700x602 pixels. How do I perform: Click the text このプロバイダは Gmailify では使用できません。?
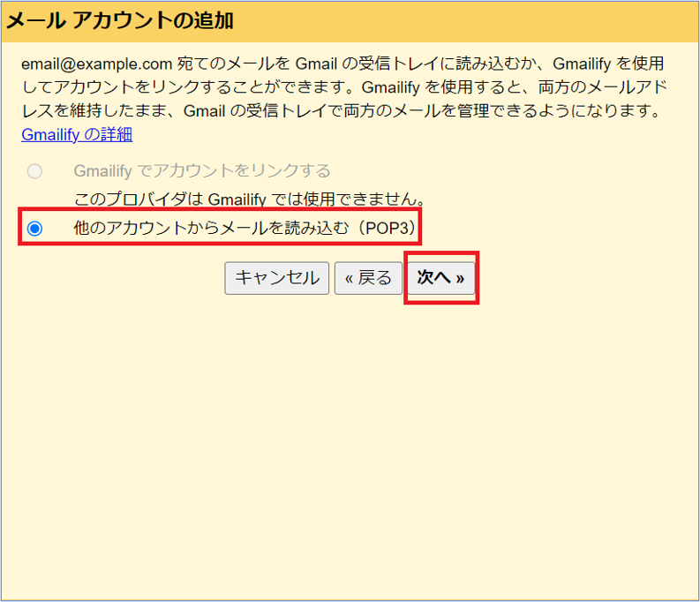pyautogui.click(x=250, y=199)
